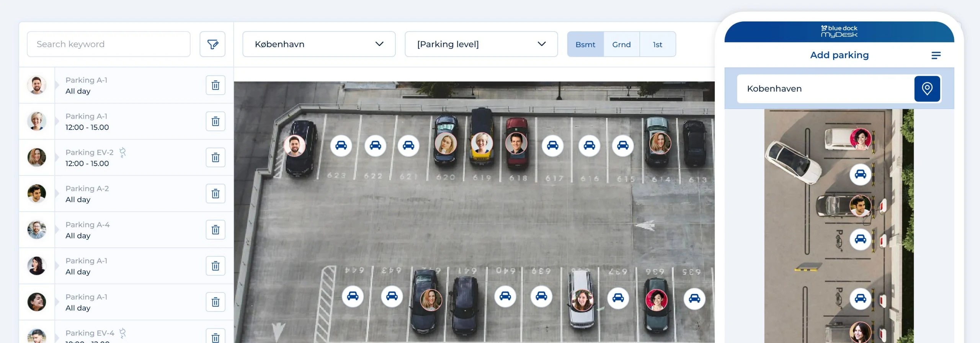Expand the [Parking level] dropdown
This screenshot has width=980, height=343.
click(x=481, y=44)
